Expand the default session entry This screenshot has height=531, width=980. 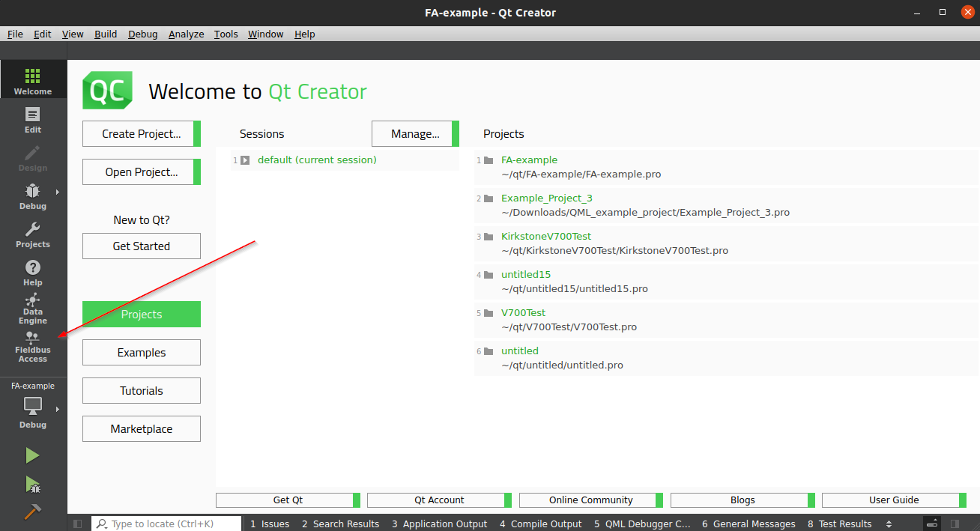coord(246,160)
